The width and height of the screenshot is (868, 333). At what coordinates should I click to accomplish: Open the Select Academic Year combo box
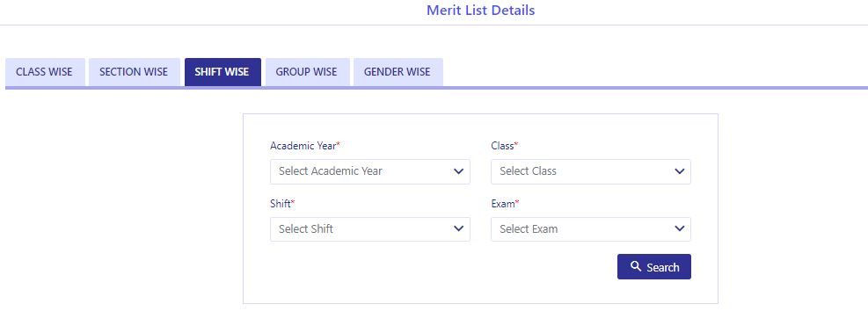[369, 171]
